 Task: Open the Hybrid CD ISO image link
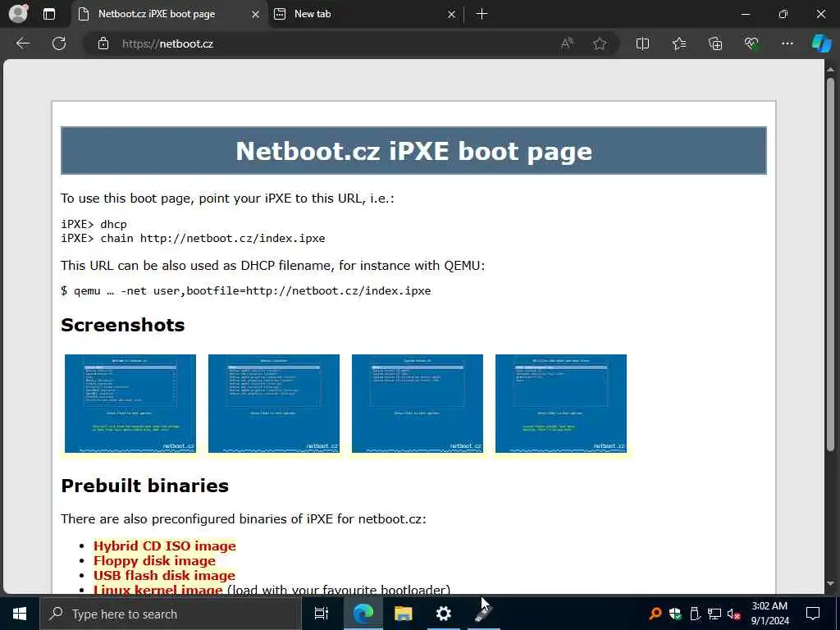164,546
